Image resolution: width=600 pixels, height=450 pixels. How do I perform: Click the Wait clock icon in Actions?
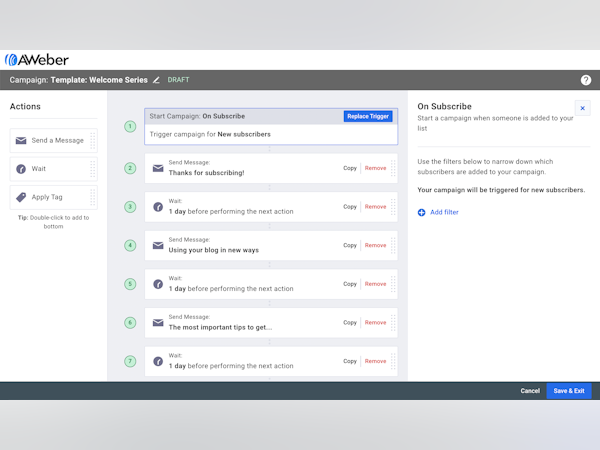pos(20,169)
